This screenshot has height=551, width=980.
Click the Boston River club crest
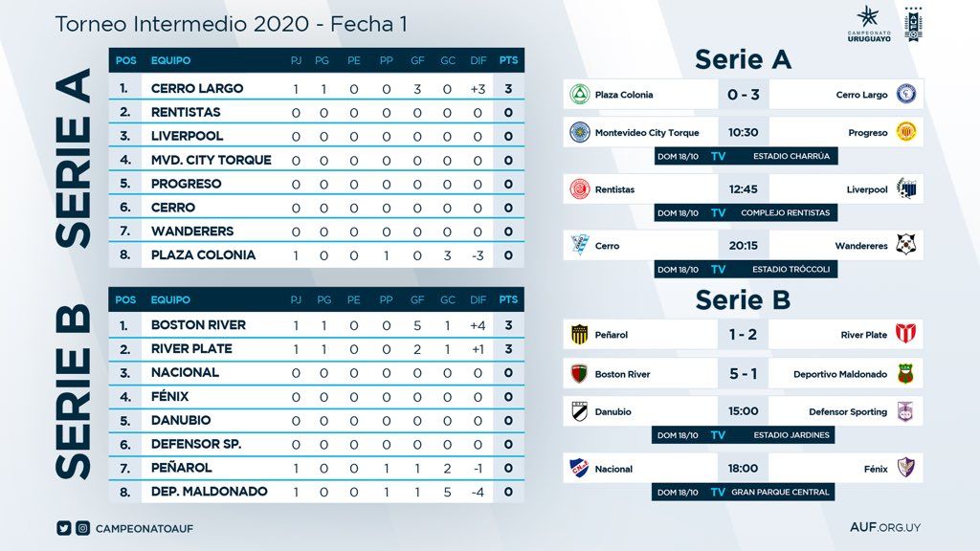[579, 374]
